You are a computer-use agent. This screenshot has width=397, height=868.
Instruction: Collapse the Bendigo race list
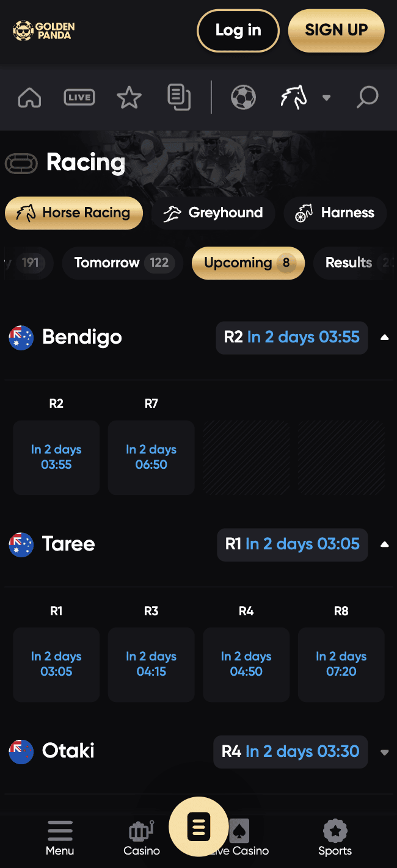pyautogui.click(x=384, y=338)
